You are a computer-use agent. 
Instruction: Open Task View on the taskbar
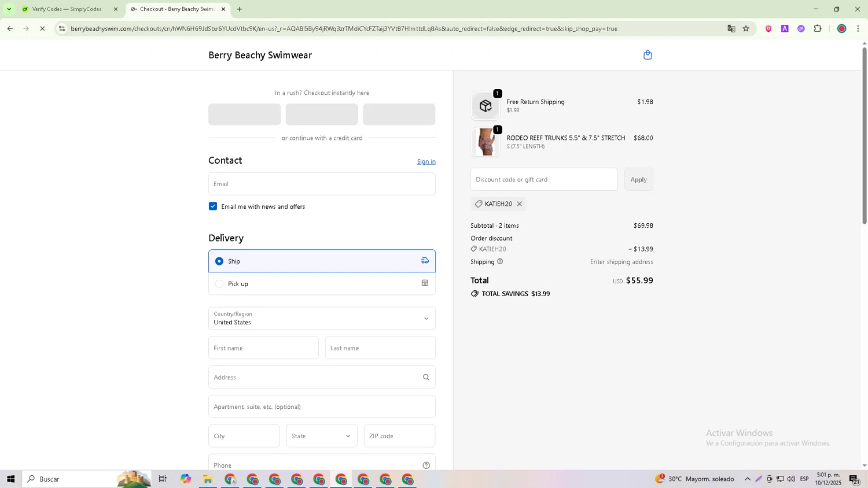point(163,479)
